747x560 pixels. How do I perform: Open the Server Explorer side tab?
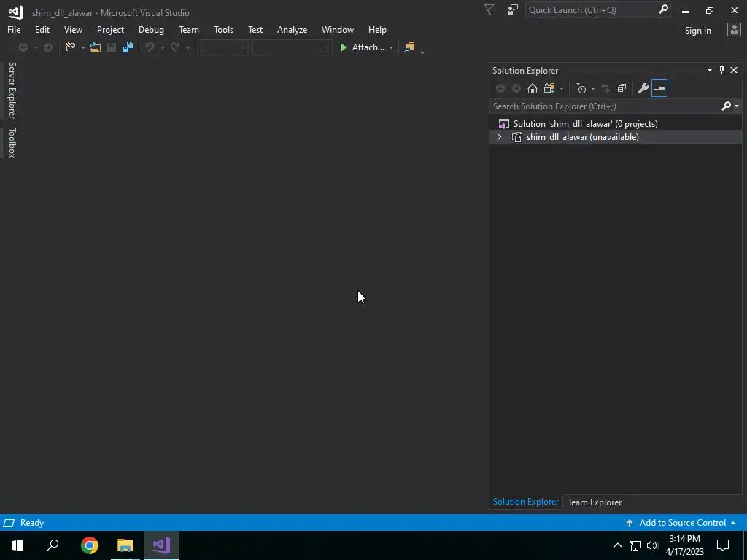pyautogui.click(x=12, y=90)
